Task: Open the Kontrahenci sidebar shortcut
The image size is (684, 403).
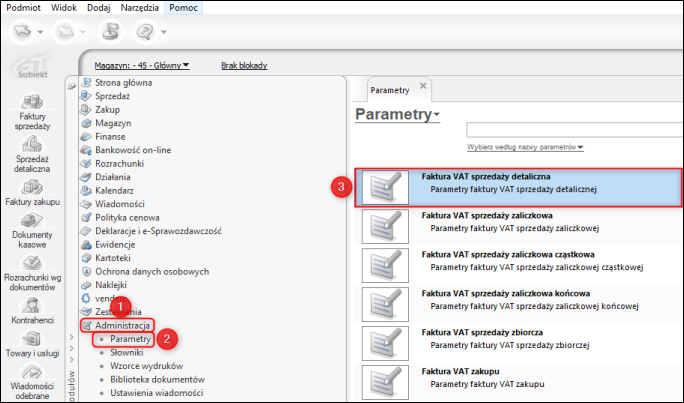Action: pos(32,311)
